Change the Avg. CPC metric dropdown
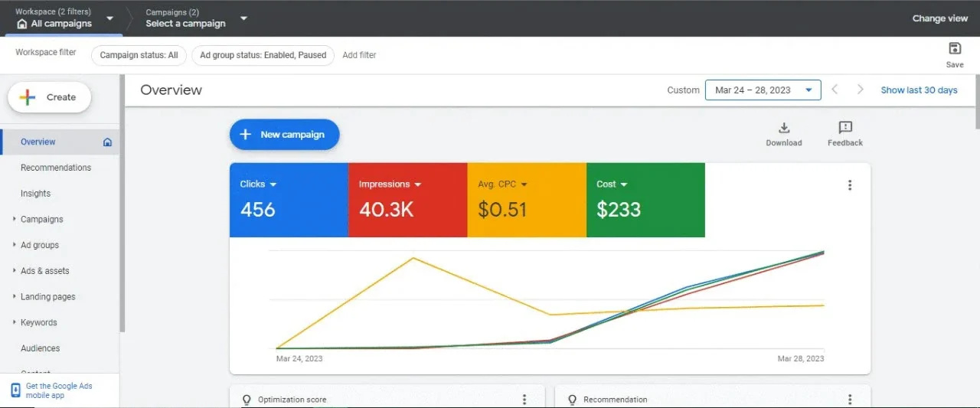The width and height of the screenshot is (980, 408). click(x=524, y=184)
